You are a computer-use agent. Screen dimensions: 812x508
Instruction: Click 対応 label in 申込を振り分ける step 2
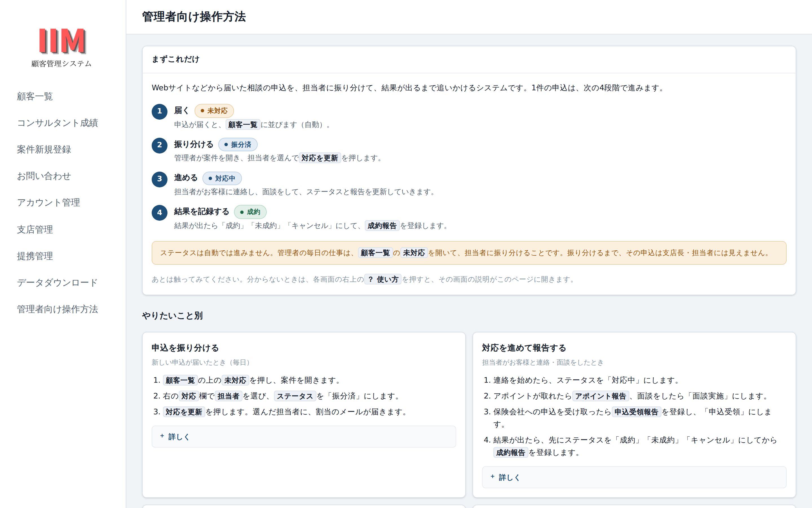click(189, 396)
